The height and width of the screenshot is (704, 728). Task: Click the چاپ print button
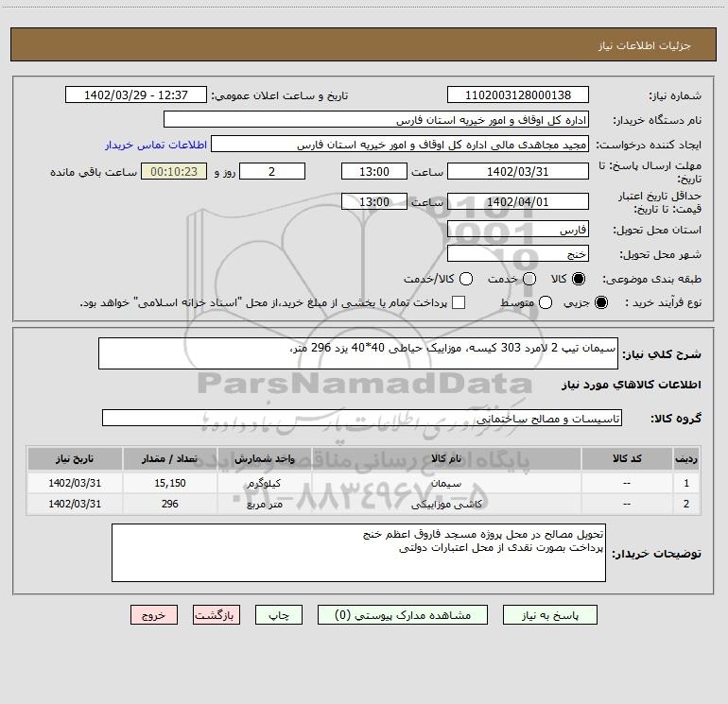click(x=279, y=615)
